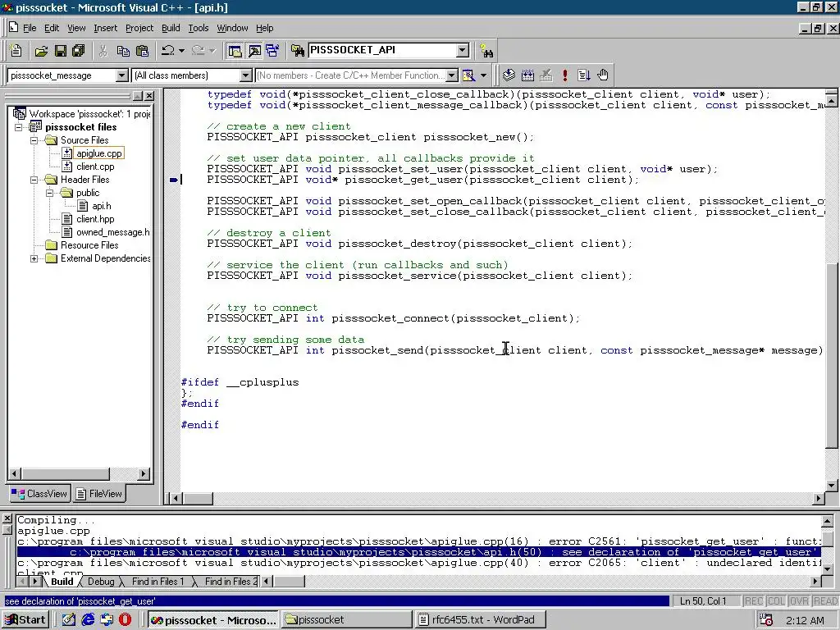Select api.h in file tree
Screen dimensions: 840x630
coord(101,206)
